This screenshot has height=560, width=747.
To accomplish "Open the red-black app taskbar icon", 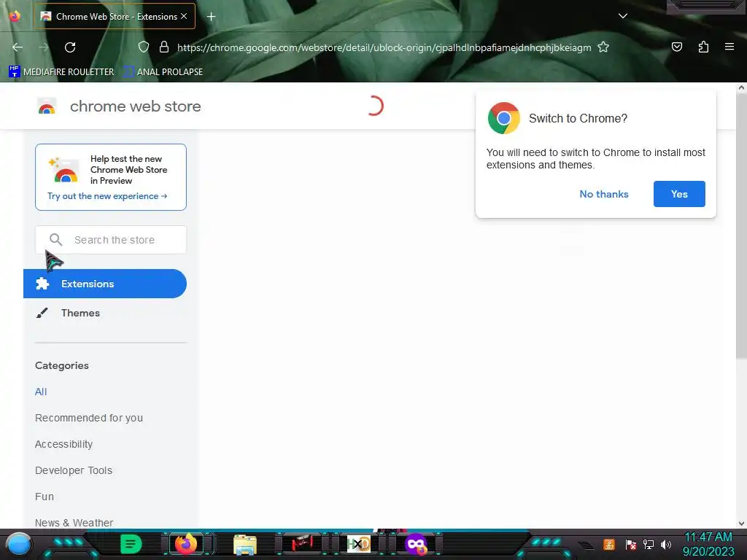I will point(301,543).
